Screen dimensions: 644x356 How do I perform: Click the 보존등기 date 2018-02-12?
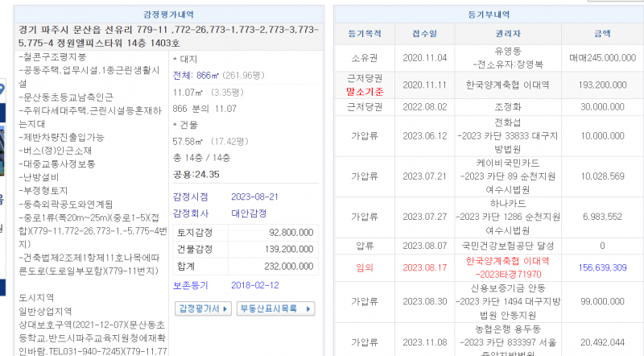254,286
